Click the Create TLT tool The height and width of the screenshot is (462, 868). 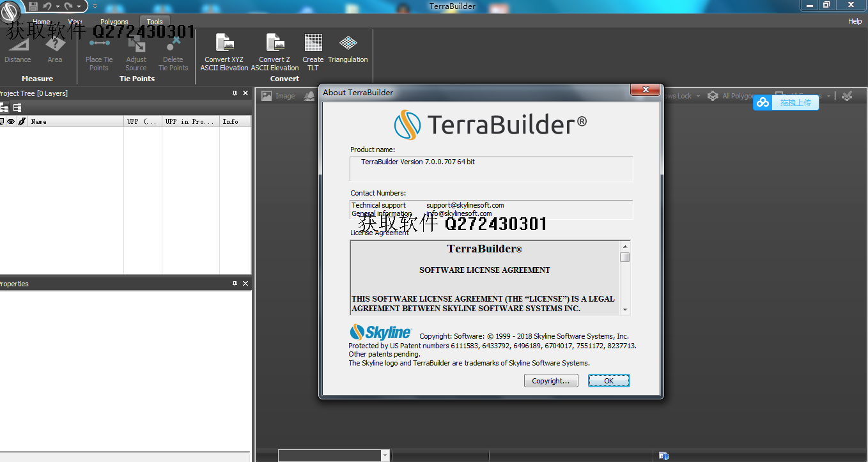coord(313,52)
